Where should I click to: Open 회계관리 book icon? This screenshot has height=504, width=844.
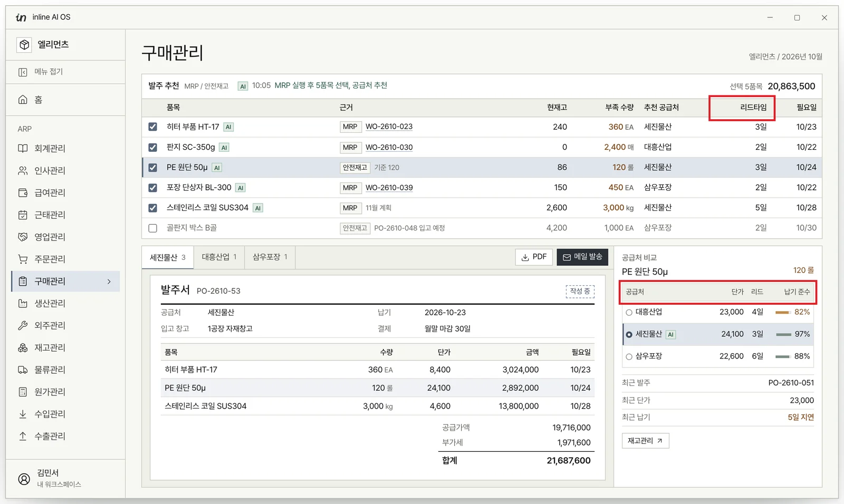point(23,149)
